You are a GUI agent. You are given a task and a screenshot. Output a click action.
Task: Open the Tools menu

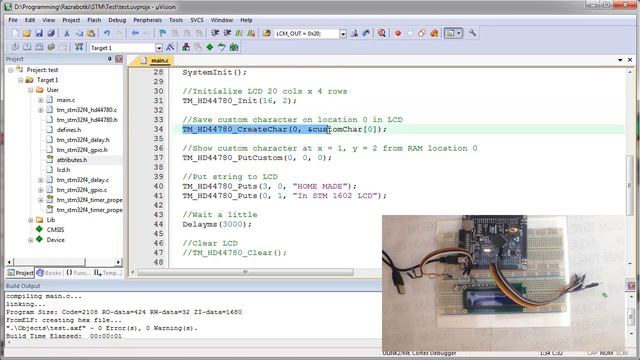176,20
